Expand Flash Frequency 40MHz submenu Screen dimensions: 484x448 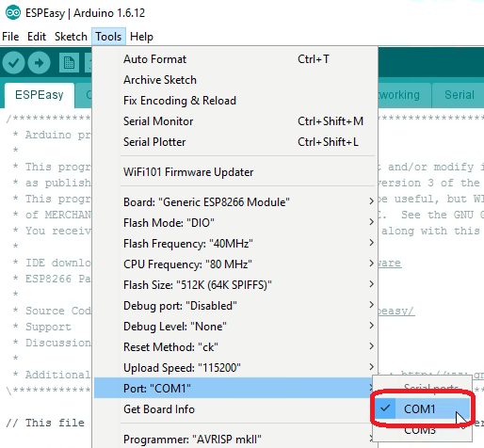tap(235, 244)
